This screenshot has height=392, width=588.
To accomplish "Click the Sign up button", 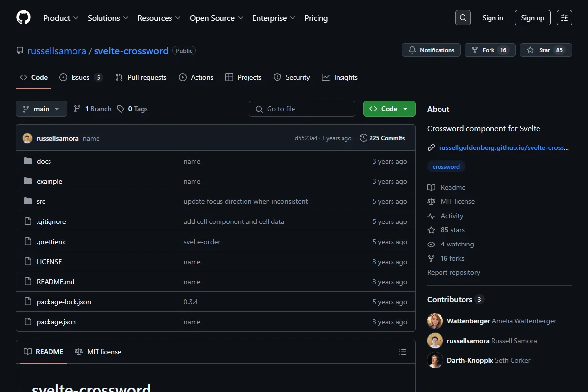I will click(533, 18).
